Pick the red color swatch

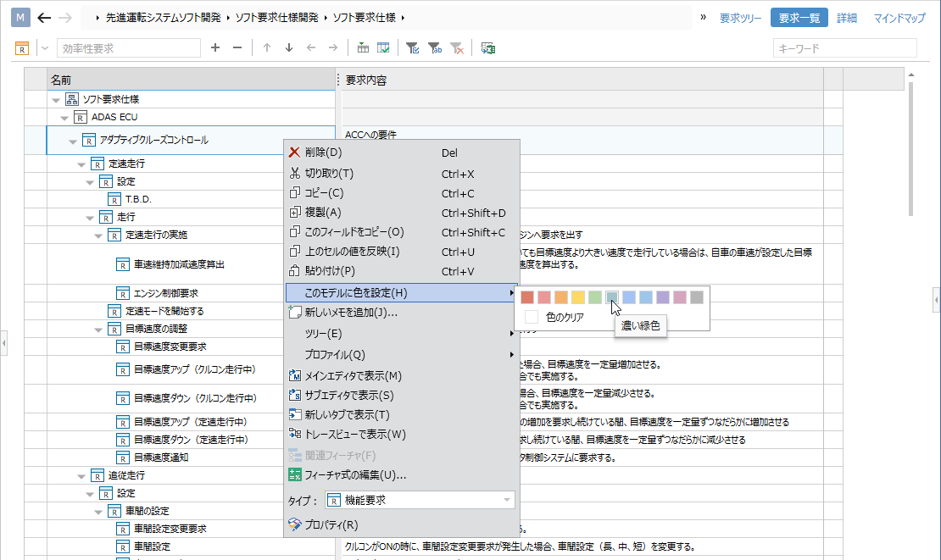(527, 297)
